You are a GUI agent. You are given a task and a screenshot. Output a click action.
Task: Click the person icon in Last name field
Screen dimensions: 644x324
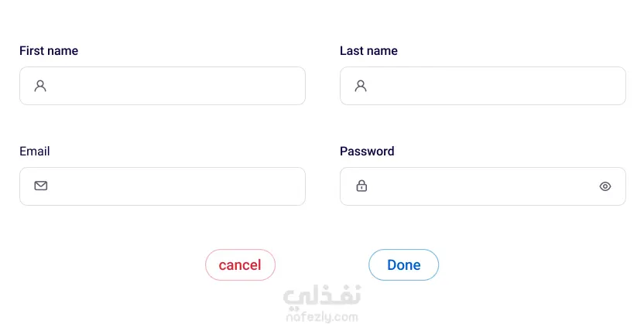tap(361, 86)
